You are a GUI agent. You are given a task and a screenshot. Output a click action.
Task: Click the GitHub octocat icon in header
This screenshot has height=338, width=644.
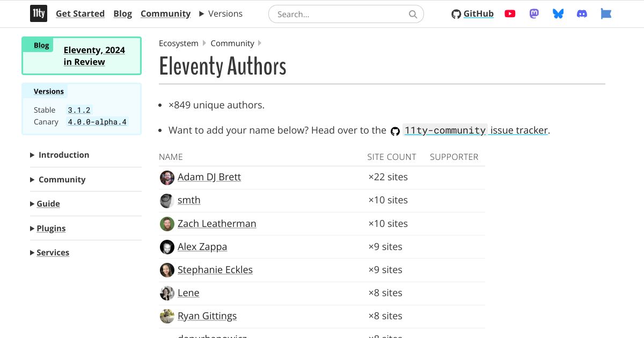tap(456, 14)
